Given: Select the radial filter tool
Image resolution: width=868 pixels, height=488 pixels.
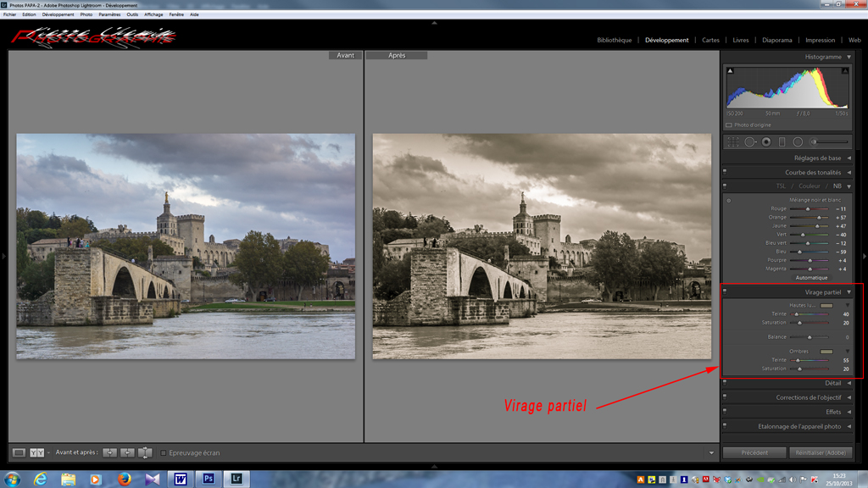Looking at the screenshot, I should pos(798,142).
